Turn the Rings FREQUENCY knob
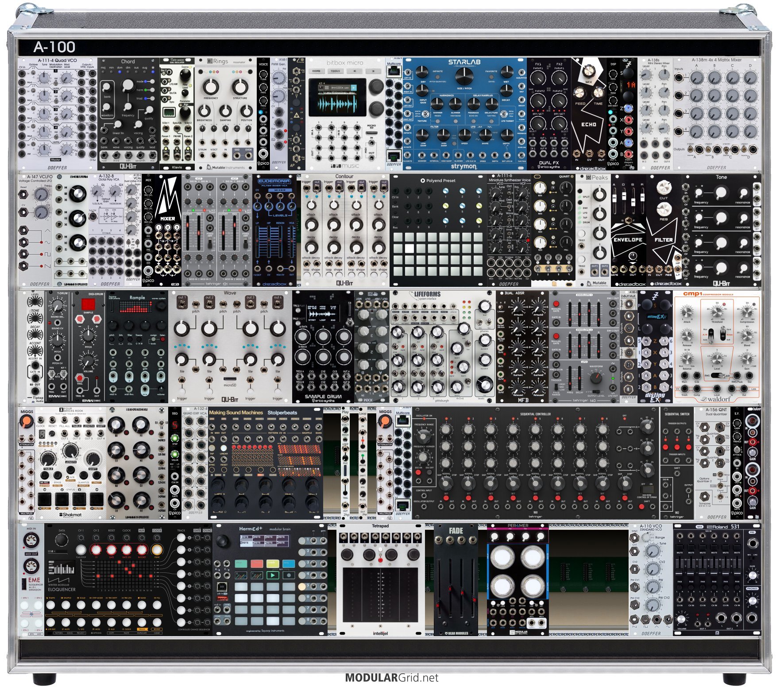This screenshot has width=784, height=687. 211,86
